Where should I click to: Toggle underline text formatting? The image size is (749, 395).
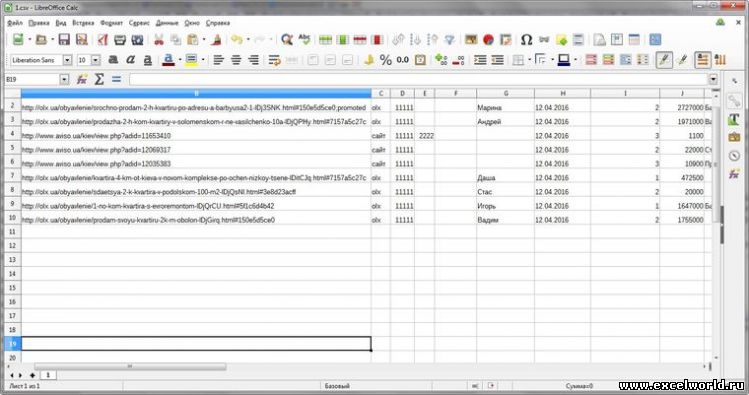148,60
